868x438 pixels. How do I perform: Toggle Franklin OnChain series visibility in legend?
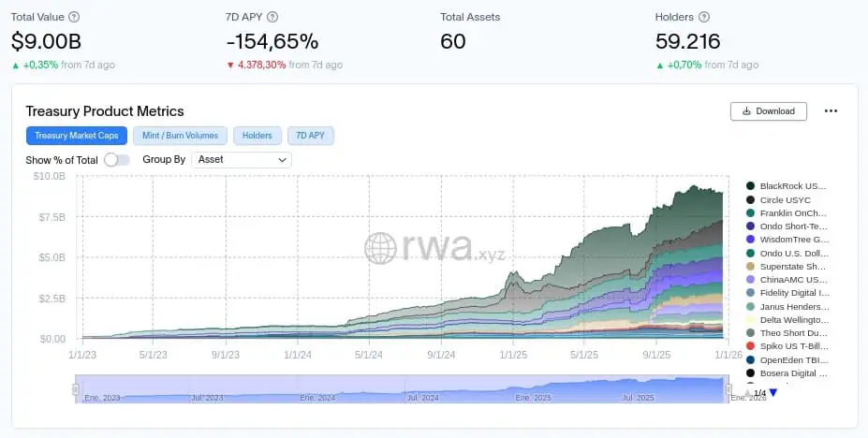coord(792,213)
